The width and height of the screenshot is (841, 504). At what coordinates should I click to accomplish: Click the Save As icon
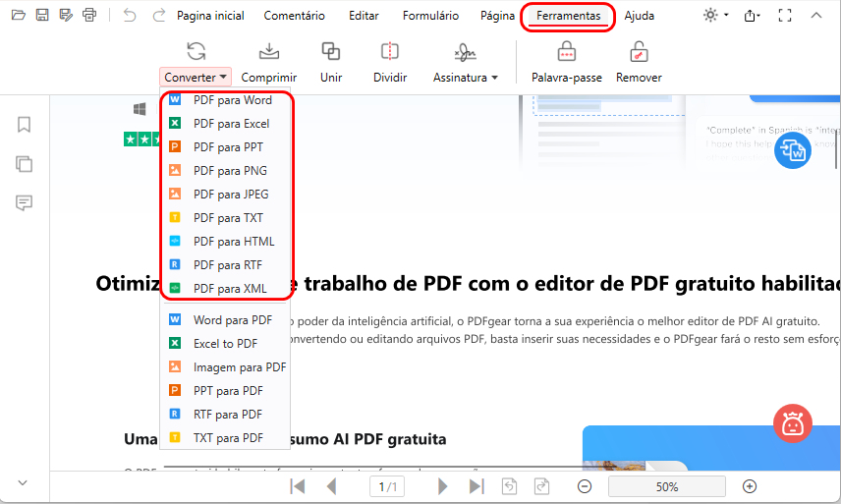66,15
